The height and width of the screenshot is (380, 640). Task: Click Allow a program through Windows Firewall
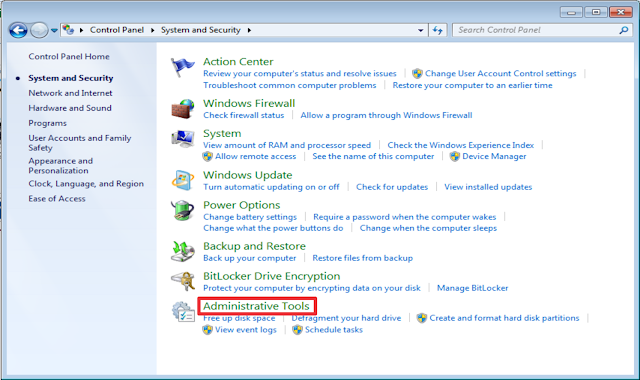386,115
